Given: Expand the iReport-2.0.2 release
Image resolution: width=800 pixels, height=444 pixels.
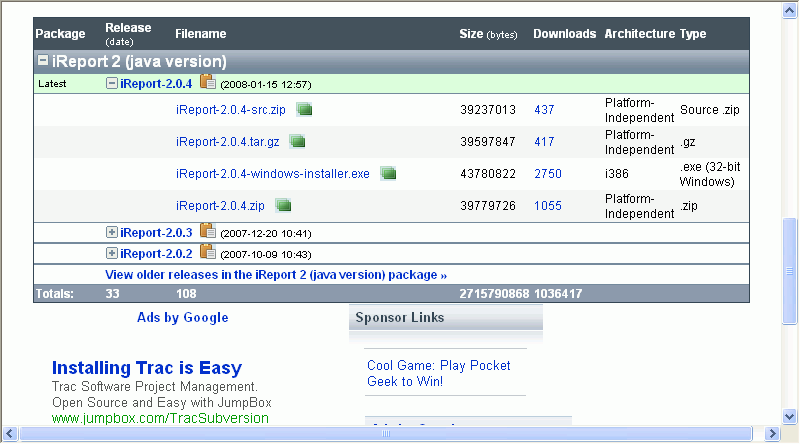Looking at the screenshot, I should coord(112,253).
